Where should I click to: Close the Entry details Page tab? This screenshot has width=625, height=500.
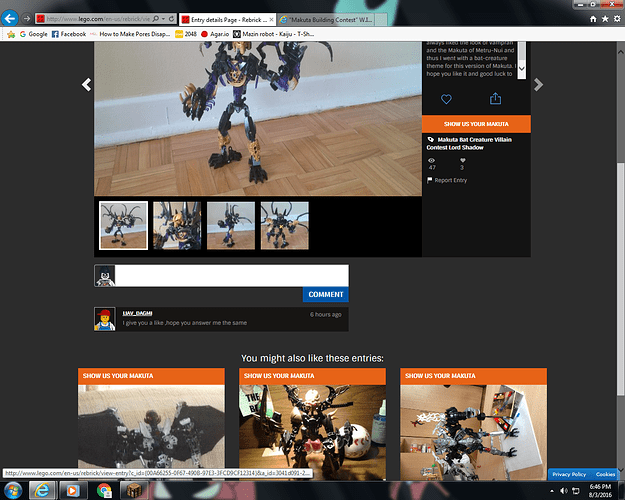(x=271, y=19)
